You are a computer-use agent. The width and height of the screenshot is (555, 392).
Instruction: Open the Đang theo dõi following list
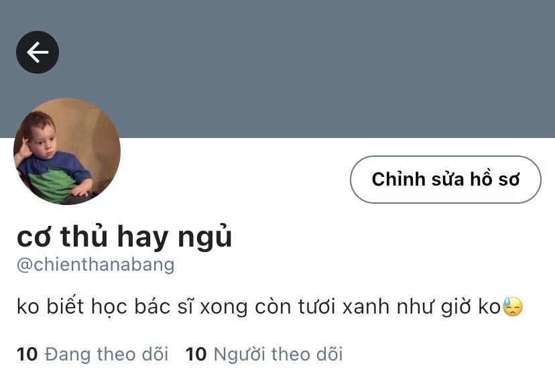(92, 354)
